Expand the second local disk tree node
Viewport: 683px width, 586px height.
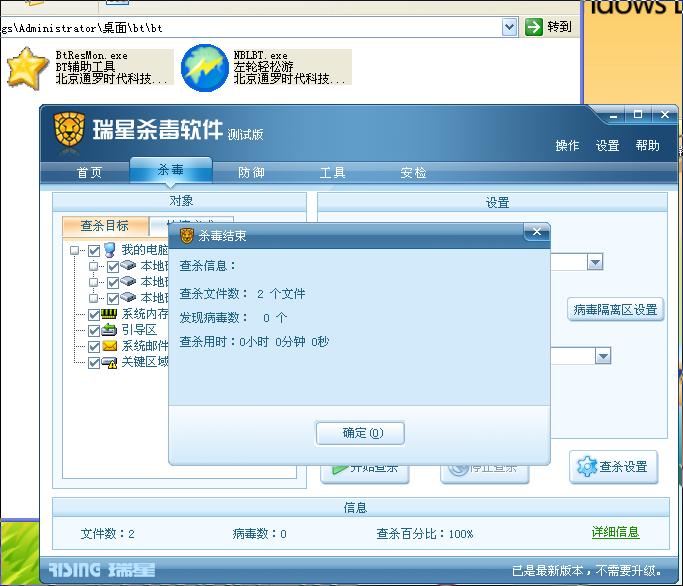(x=93, y=282)
